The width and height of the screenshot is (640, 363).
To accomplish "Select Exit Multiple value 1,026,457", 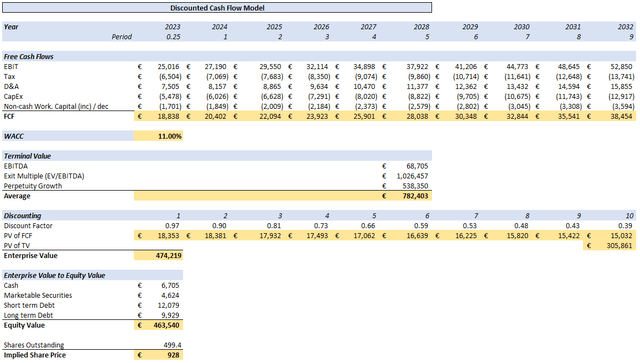I will [x=412, y=176].
